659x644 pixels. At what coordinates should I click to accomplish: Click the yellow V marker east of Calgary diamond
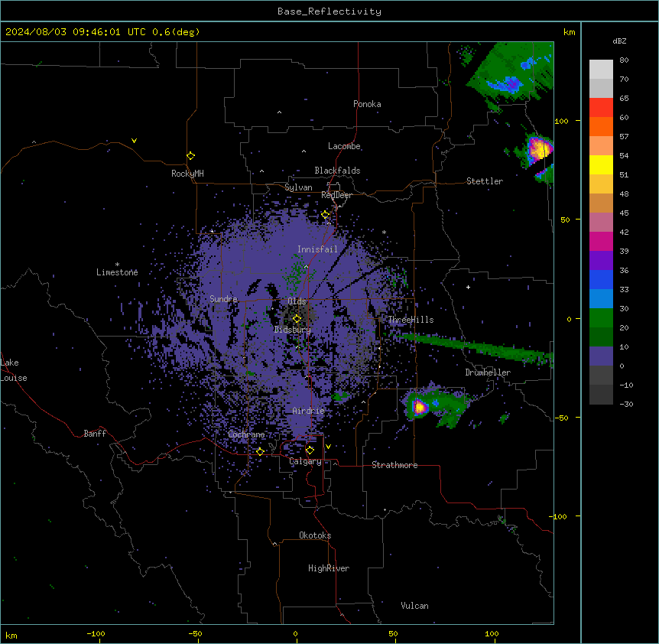(x=328, y=447)
